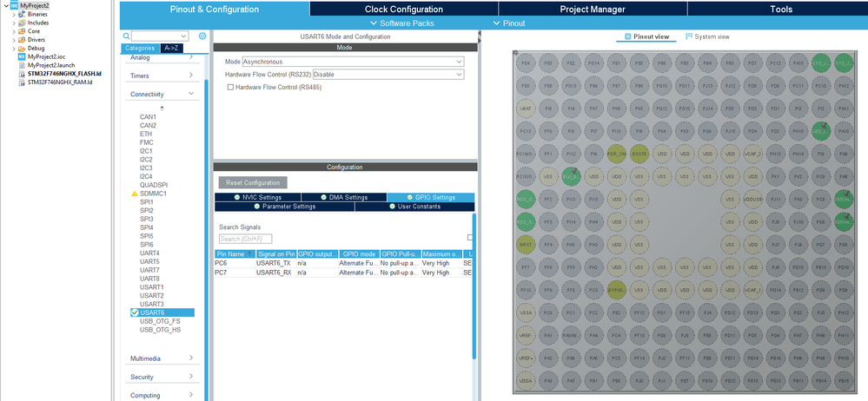Click the PDR_ON pin on the chip
868x401 pixels.
pos(616,154)
